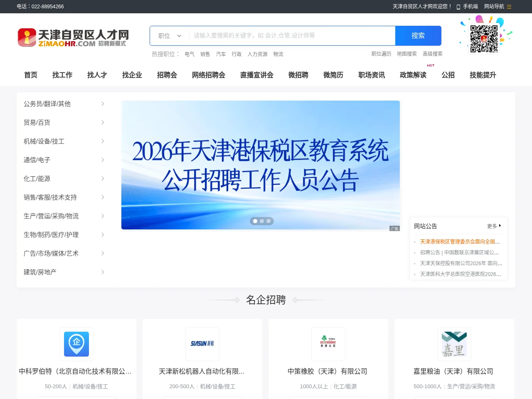Viewport: 532px width, 399px height.
Task: Open 高级搜索 link
Action: (x=433, y=54)
